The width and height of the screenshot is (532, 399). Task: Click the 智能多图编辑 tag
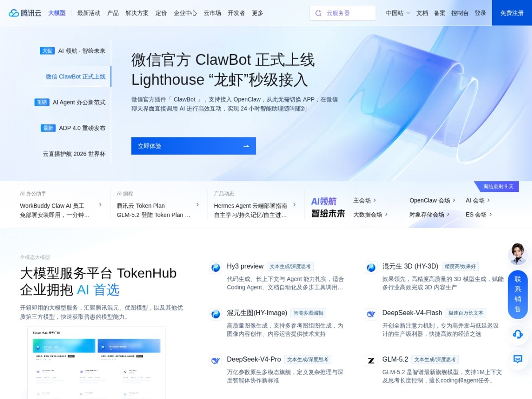[309, 313]
